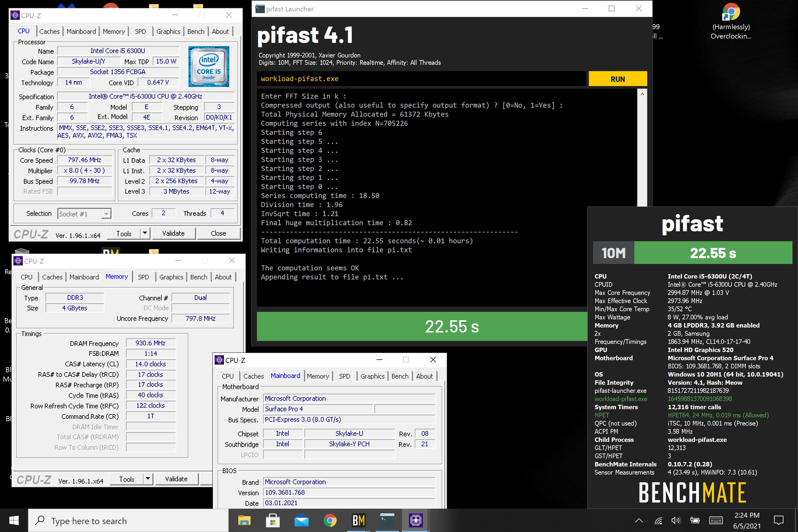
Task: Open Tools dropdown arrow in Memory CPU-Z
Action: tap(148, 479)
